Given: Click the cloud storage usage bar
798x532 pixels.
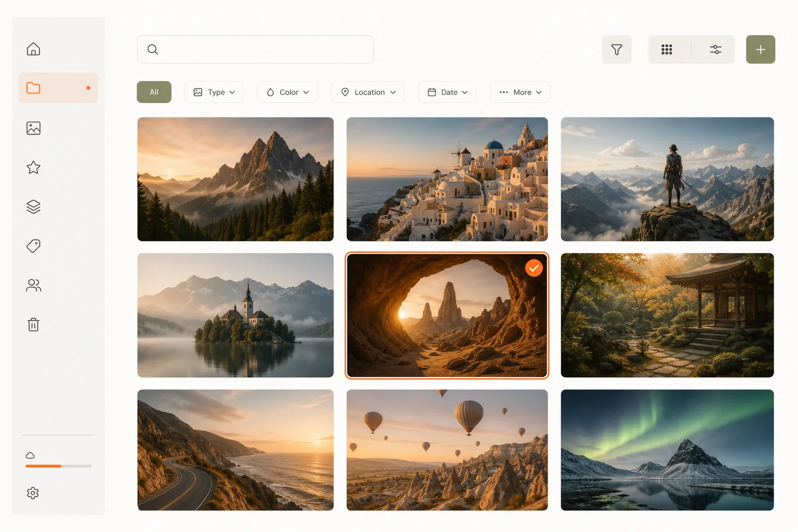Looking at the screenshot, I should pyautogui.click(x=58, y=466).
